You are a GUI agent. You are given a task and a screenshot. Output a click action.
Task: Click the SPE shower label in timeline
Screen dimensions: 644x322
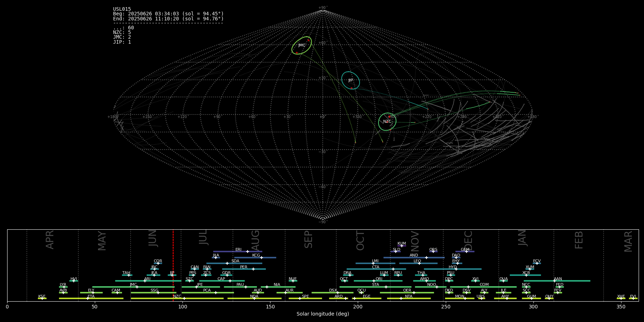click(x=305, y=296)
